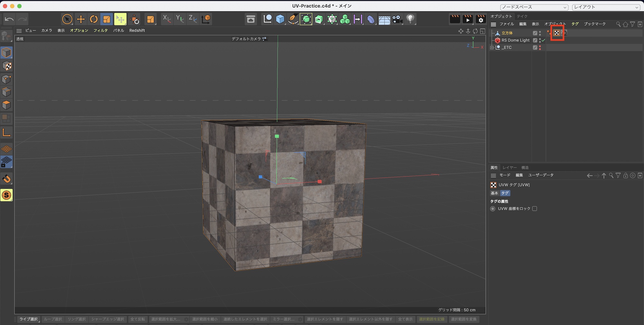Image resolution: width=644 pixels, height=325 pixels.
Task: Enable the UVW 座標をロック checkbox
Action: [x=535, y=209]
